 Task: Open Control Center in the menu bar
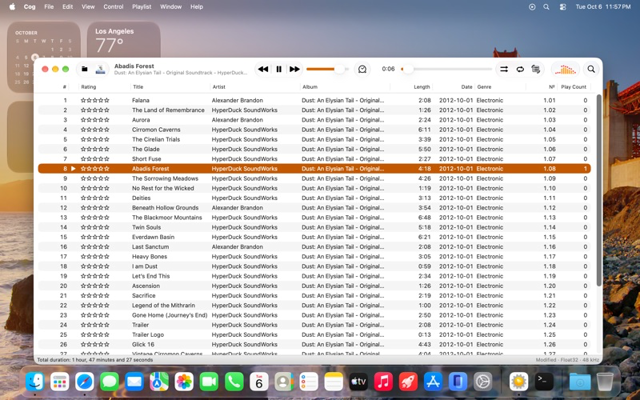[563, 7]
